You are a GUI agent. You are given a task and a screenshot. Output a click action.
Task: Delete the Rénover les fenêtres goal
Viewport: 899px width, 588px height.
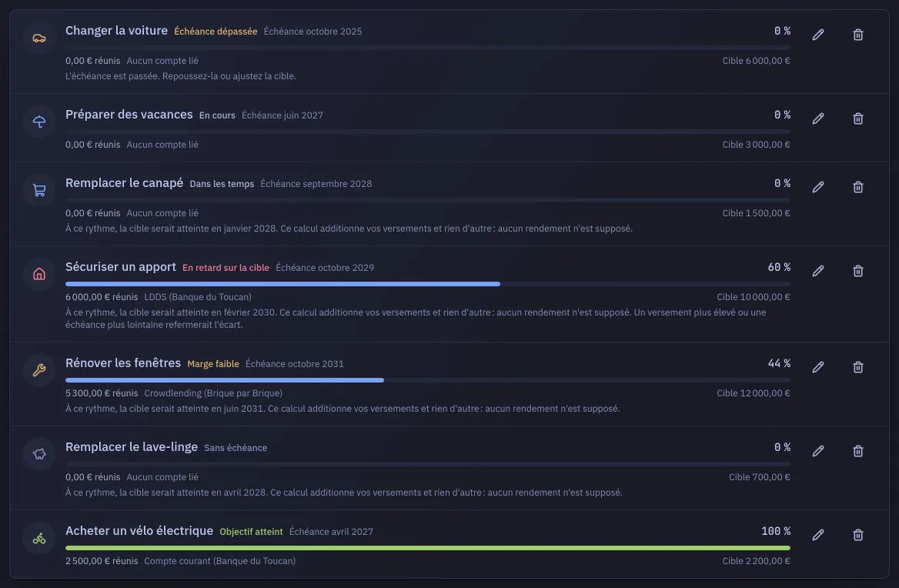point(857,367)
